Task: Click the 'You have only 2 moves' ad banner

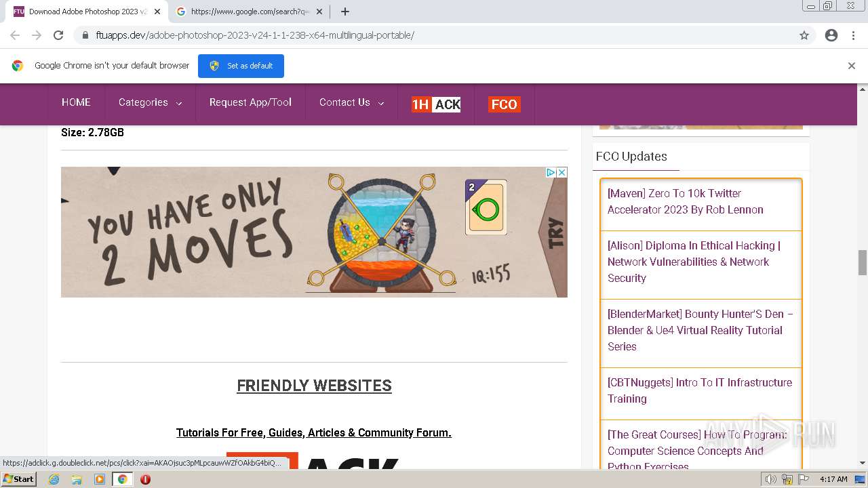Action: click(314, 232)
